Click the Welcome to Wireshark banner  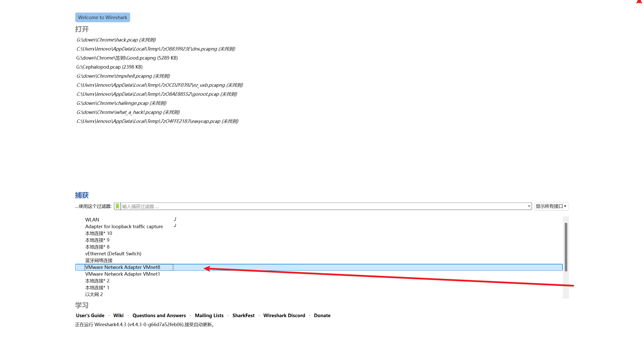tap(103, 17)
